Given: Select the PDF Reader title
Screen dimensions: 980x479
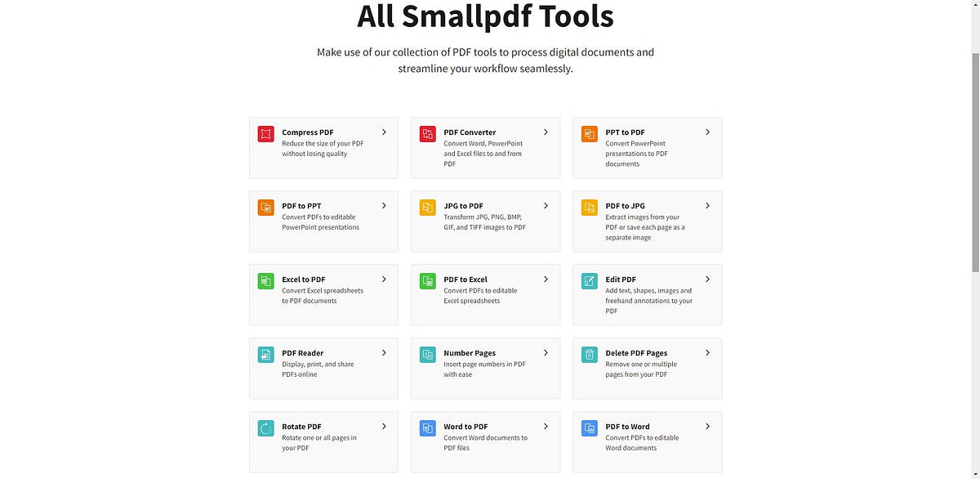Looking at the screenshot, I should pos(303,353).
